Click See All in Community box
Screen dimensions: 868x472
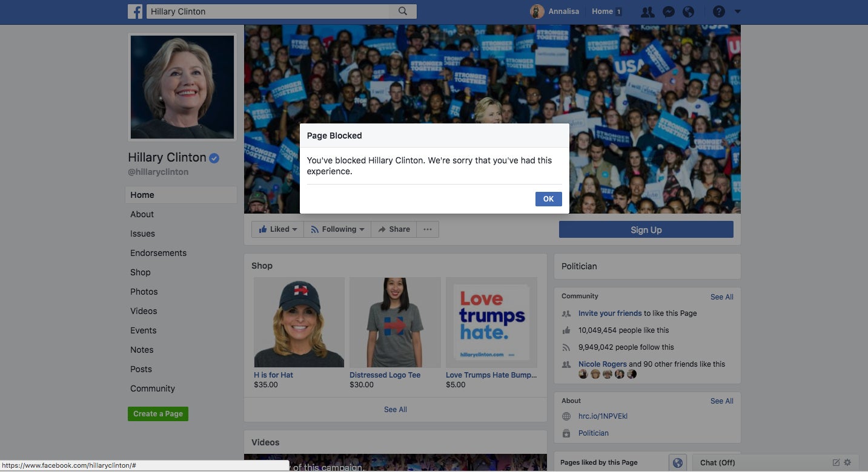click(x=722, y=297)
